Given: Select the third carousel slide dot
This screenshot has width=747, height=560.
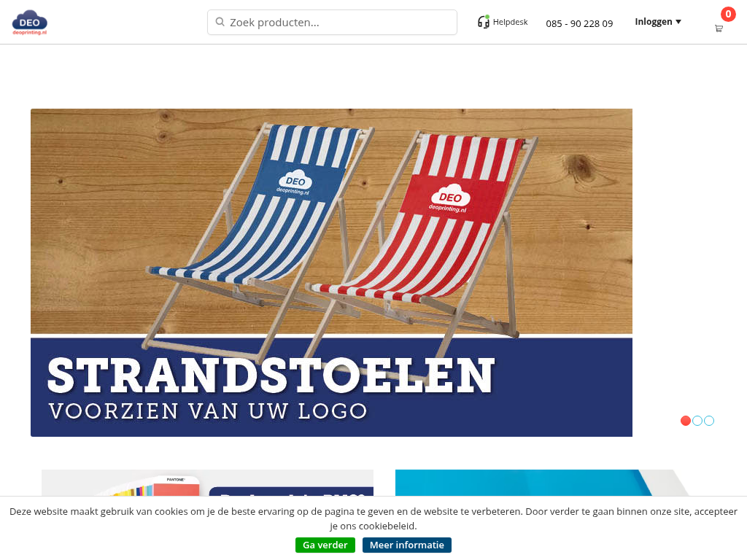Looking at the screenshot, I should pos(709,421).
